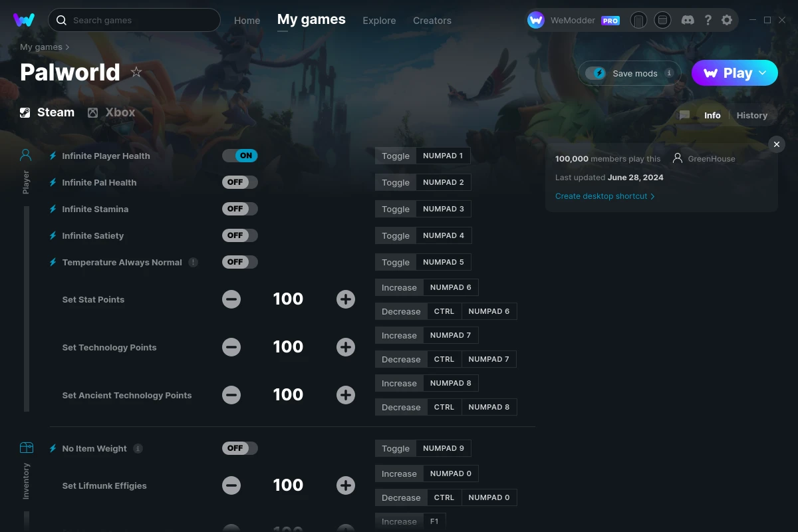Increase Set Stat Points with the plus button
Image resolution: width=798 pixels, height=532 pixels.
346,299
